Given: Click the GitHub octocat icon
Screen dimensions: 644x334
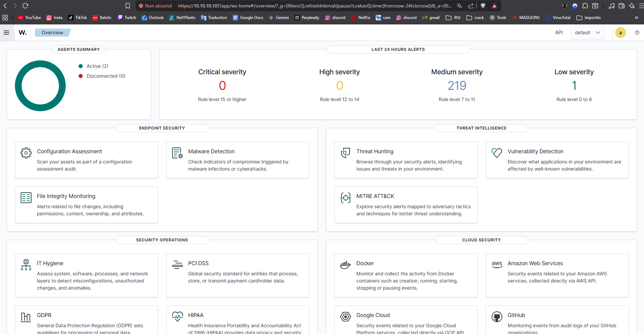Looking at the screenshot, I should (497, 317).
